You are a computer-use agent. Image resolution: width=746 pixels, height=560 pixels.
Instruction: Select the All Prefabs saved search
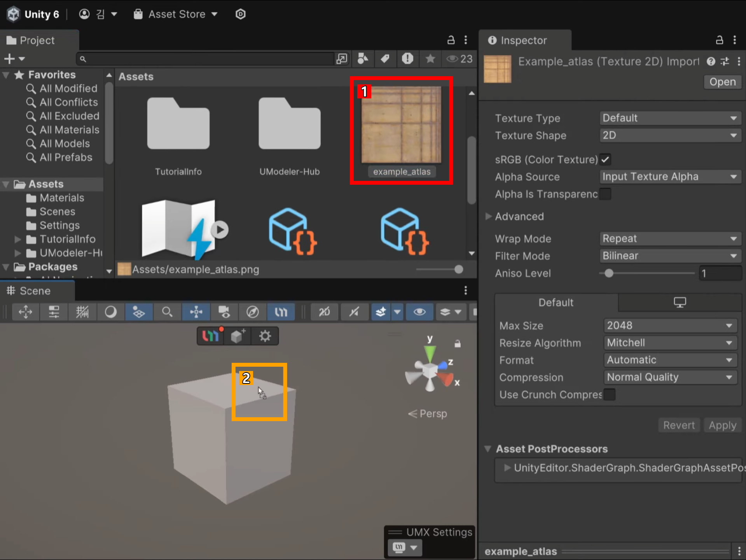[x=66, y=157]
